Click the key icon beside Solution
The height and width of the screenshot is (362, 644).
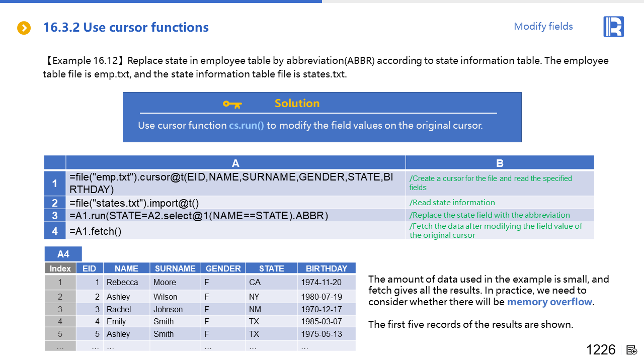(x=232, y=104)
